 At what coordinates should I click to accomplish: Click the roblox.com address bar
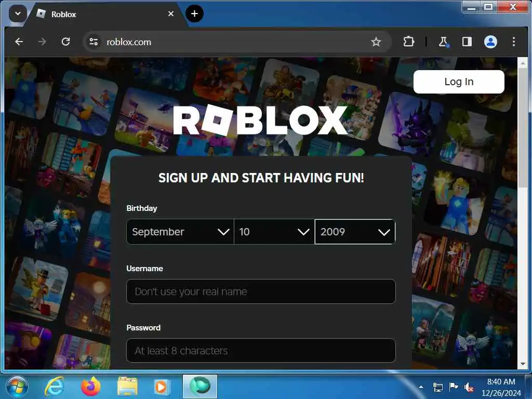pos(236,42)
